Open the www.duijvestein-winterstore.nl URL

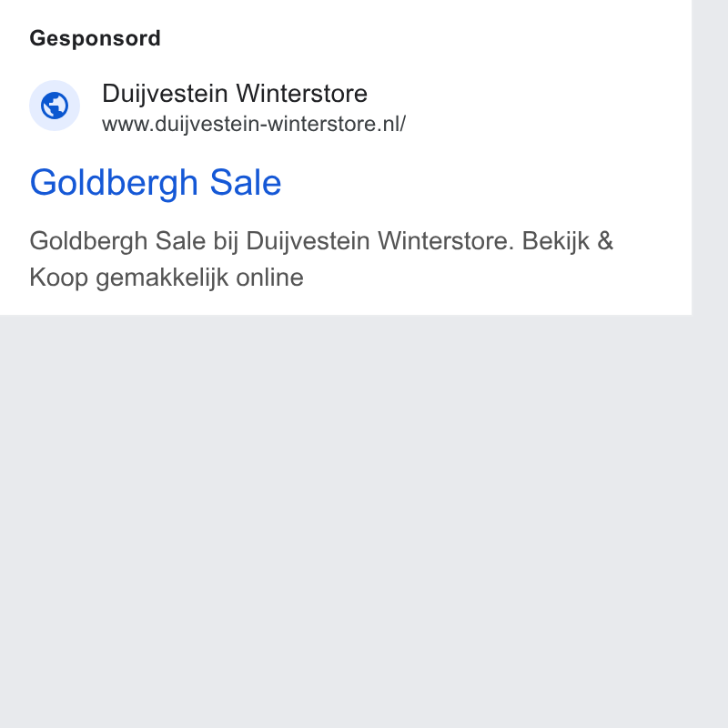pos(254,124)
